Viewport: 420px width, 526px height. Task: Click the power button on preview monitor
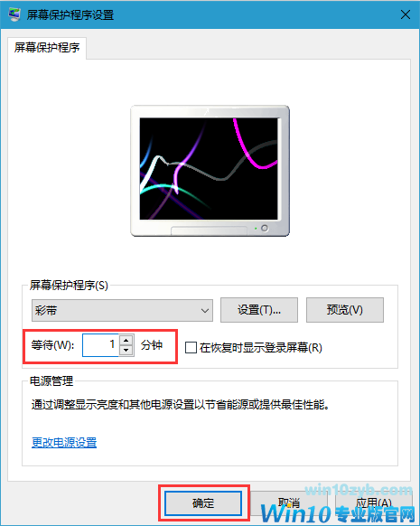pos(265,228)
